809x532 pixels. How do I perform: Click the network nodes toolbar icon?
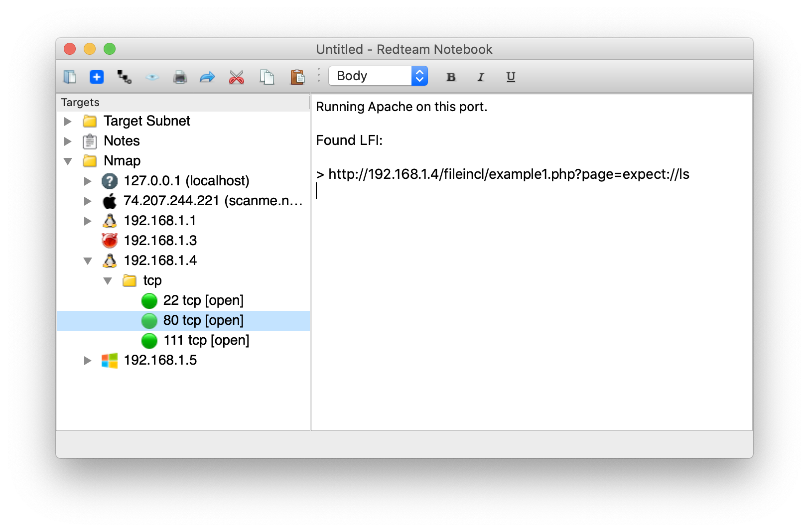[124, 77]
